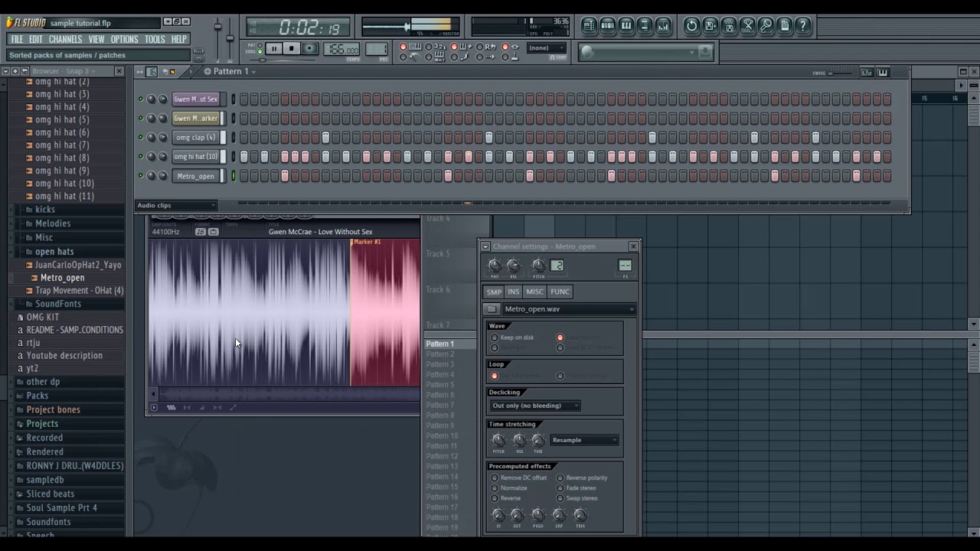The image size is (980, 551).
Task: Click the Undo toolbar icon
Action: 691,25
